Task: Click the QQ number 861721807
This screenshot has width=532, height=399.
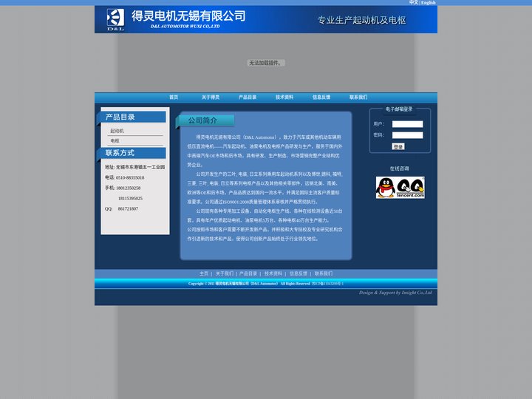Action: pyautogui.click(x=128, y=209)
